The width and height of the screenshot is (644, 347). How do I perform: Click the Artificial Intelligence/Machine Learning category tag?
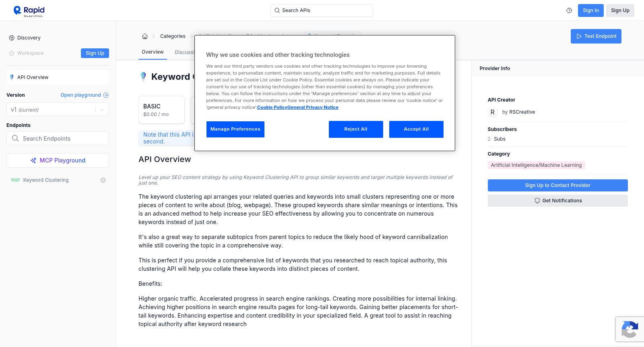[536, 165]
